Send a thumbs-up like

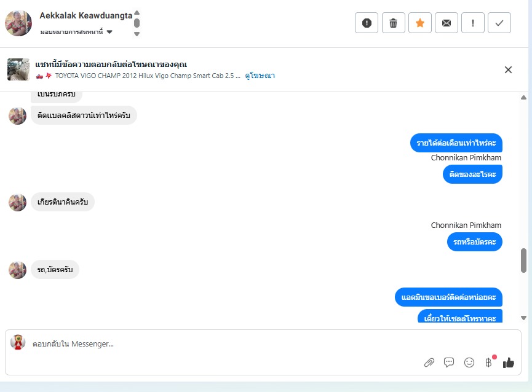509,363
